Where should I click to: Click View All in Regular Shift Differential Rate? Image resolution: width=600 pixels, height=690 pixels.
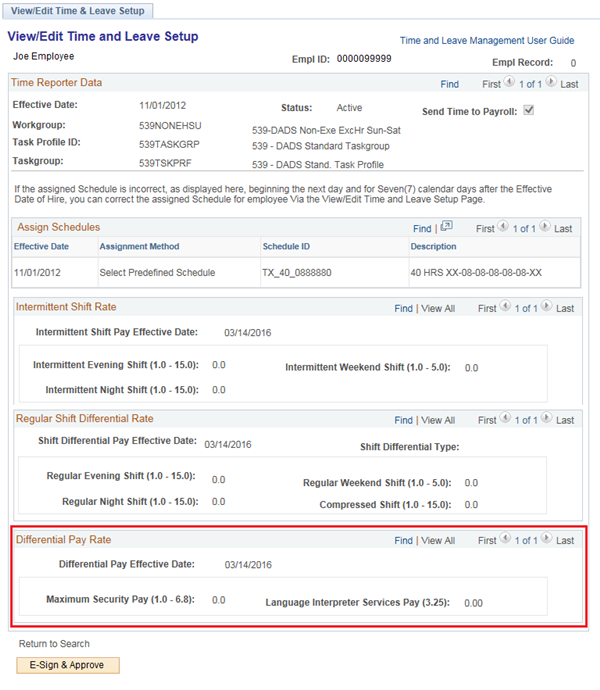pos(438,421)
